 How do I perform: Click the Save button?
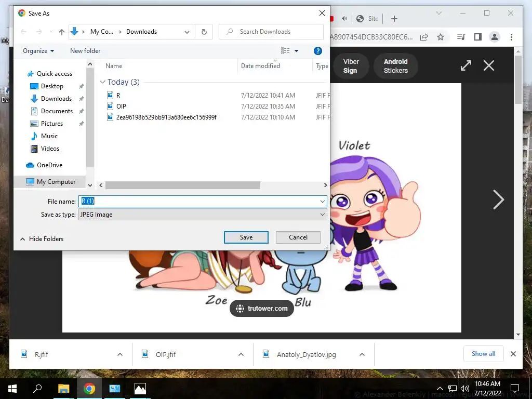pyautogui.click(x=246, y=237)
